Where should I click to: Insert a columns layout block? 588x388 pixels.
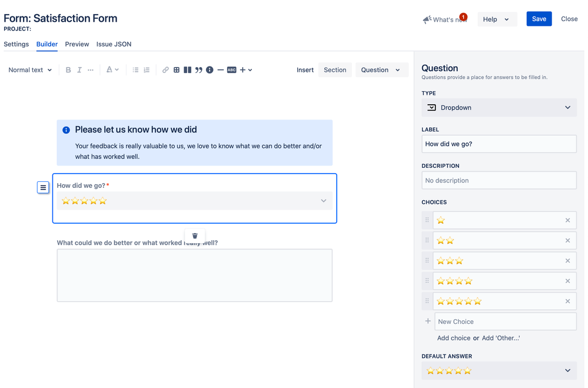pyautogui.click(x=187, y=69)
